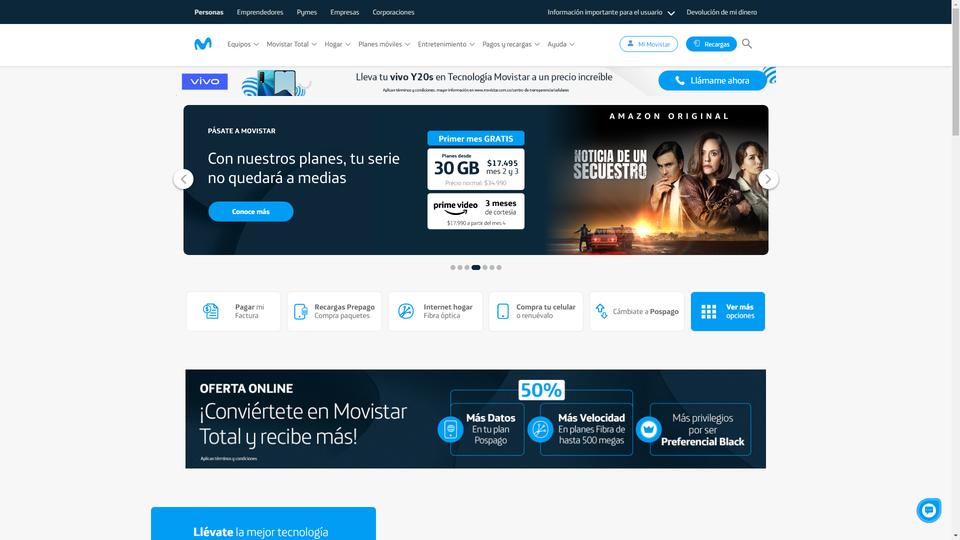Open the Pagar mi Factura card
This screenshot has width=960, height=540.
[x=233, y=311]
